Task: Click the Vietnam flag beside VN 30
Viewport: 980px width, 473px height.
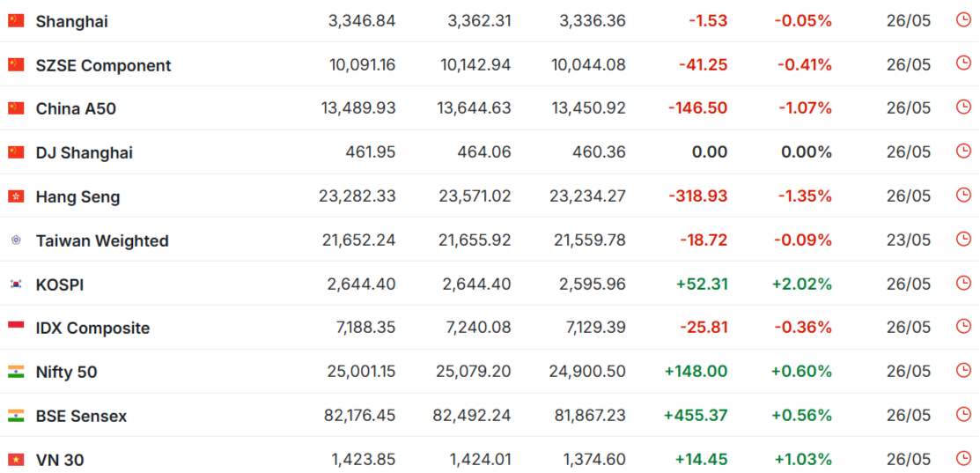Action: point(16,460)
